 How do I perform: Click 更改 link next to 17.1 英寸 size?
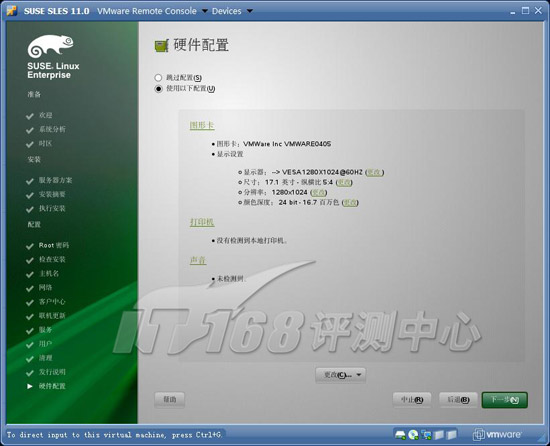click(x=344, y=182)
